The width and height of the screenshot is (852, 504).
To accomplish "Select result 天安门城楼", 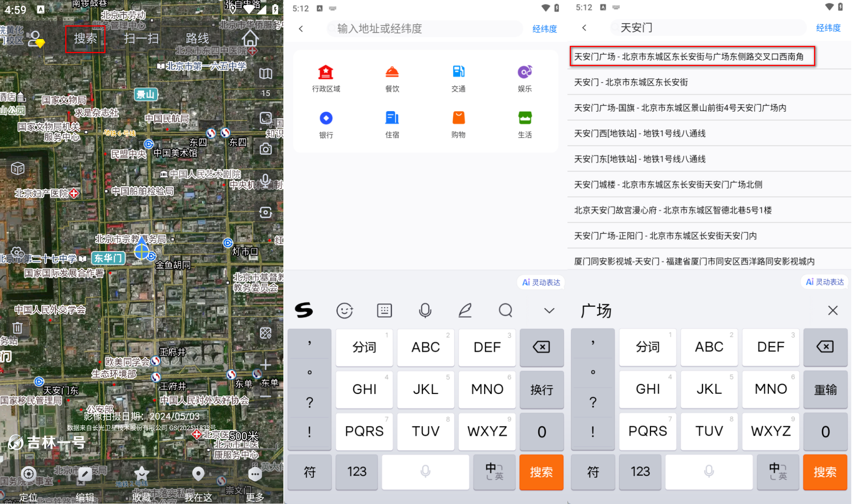I will (709, 185).
